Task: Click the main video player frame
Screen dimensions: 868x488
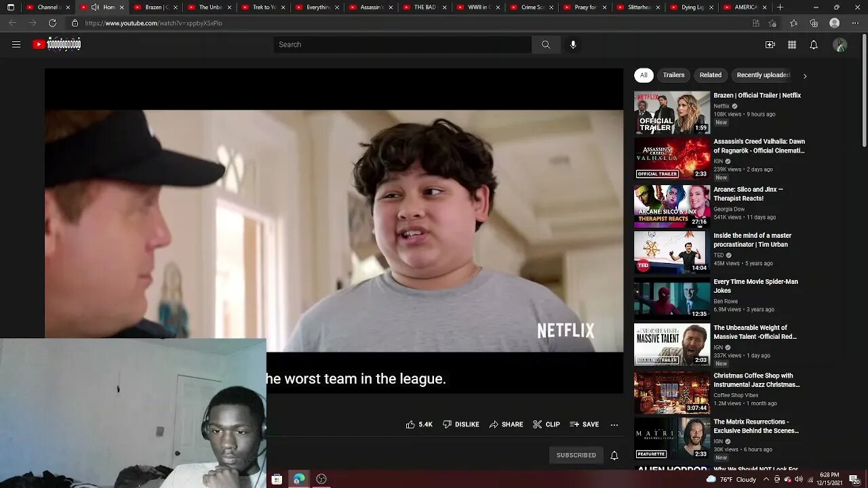Action: [334, 230]
